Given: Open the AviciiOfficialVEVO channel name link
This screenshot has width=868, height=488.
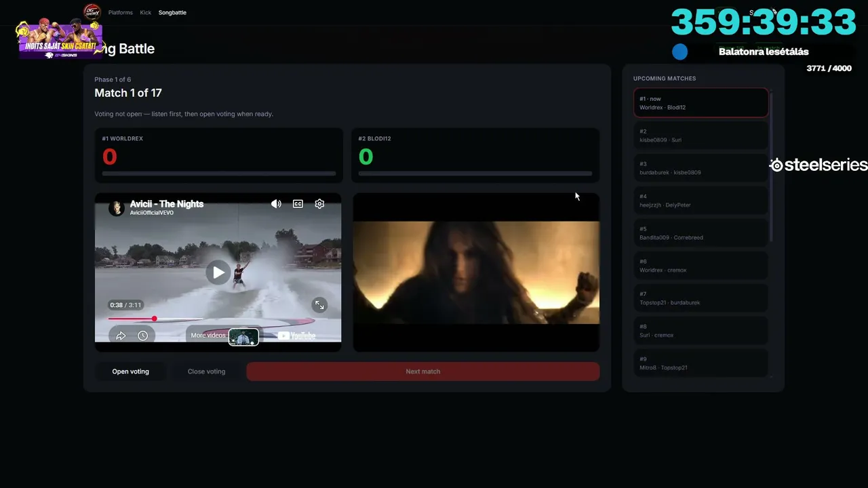Looking at the screenshot, I should point(152,213).
